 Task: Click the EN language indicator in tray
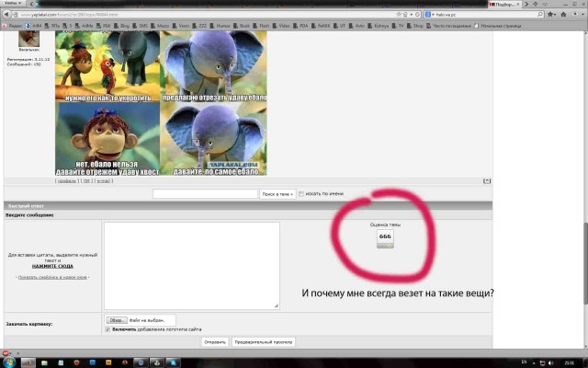click(x=525, y=362)
